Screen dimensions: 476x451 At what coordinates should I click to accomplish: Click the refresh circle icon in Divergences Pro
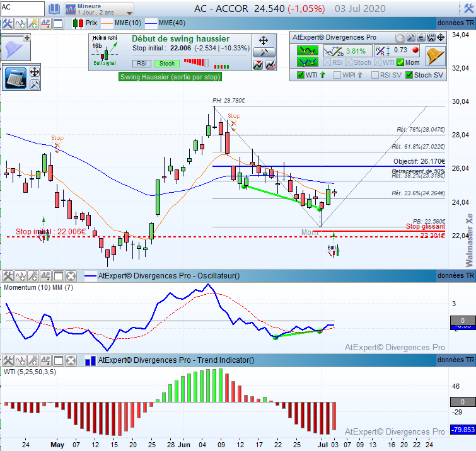pyautogui.click(x=400, y=38)
